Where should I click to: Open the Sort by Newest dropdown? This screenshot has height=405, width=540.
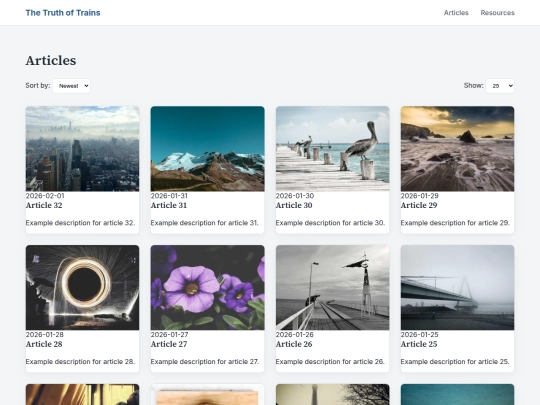coord(71,86)
